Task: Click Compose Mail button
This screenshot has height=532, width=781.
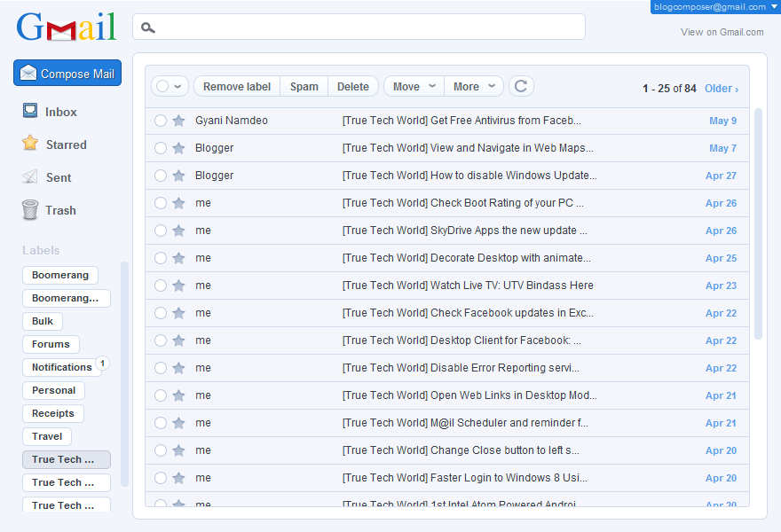Action: pos(67,74)
